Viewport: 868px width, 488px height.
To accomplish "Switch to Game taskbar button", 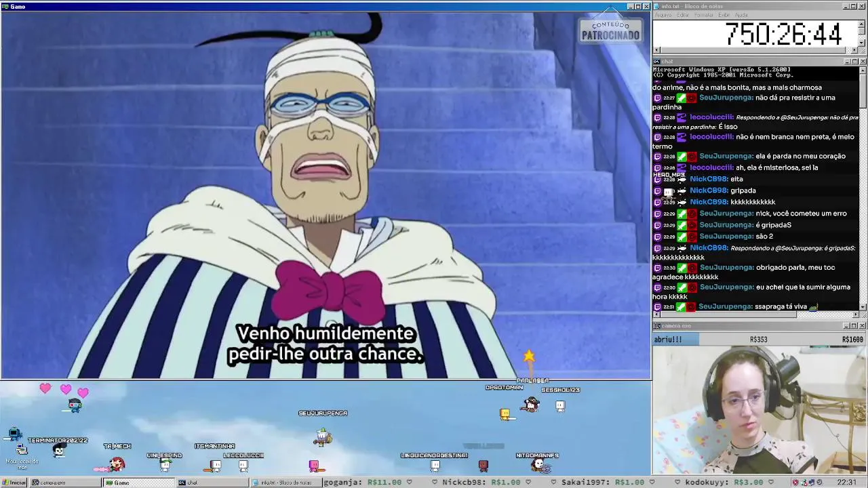I will [138, 483].
